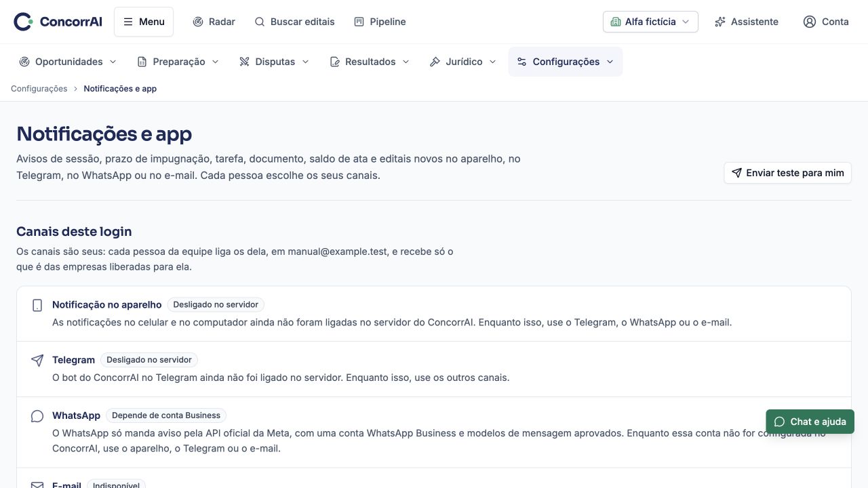This screenshot has width=868, height=488.
Task: Open Buscar editais
Action: pos(294,22)
